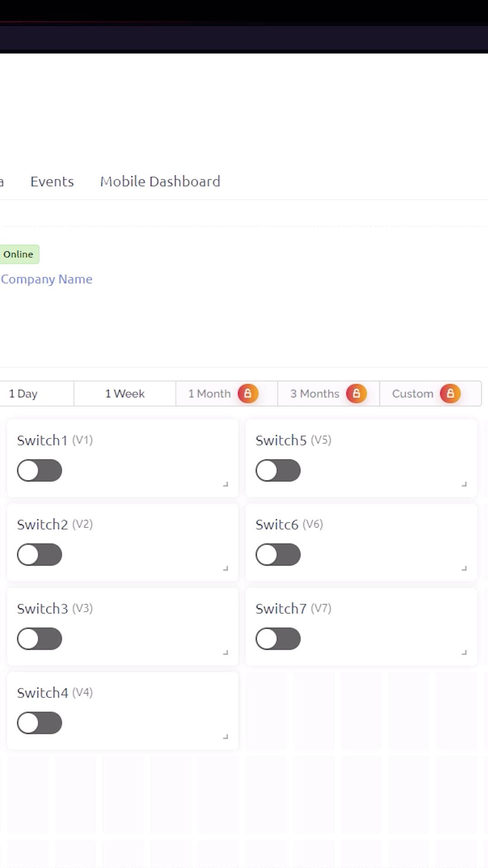Image resolution: width=488 pixels, height=868 pixels.
Task: Select the 1 Week time range
Action: (125, 394)
